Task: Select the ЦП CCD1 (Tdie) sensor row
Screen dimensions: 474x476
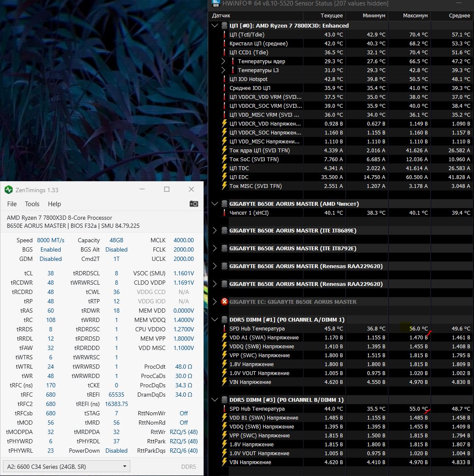Action: 341,53
